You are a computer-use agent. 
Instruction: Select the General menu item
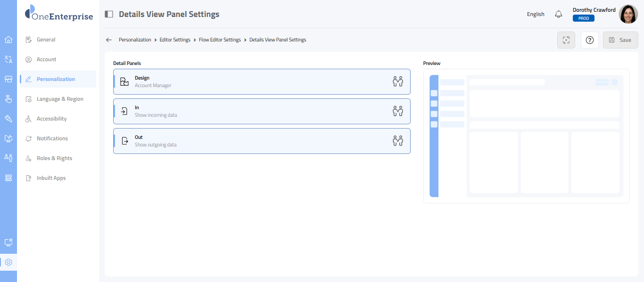click(46, 40)
